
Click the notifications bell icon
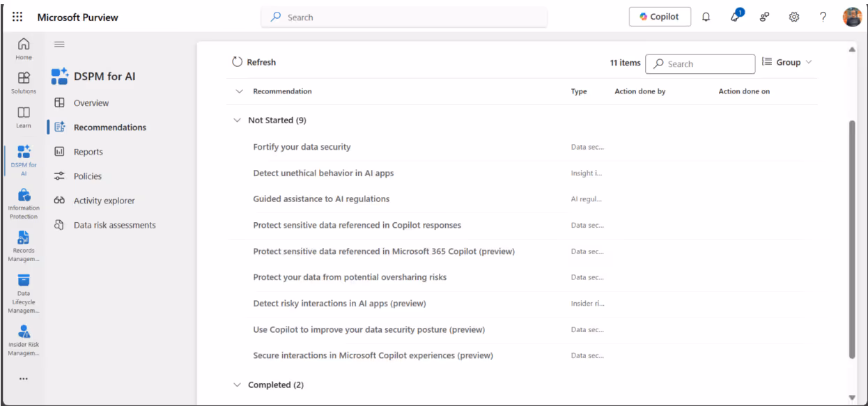coord(706,17)
